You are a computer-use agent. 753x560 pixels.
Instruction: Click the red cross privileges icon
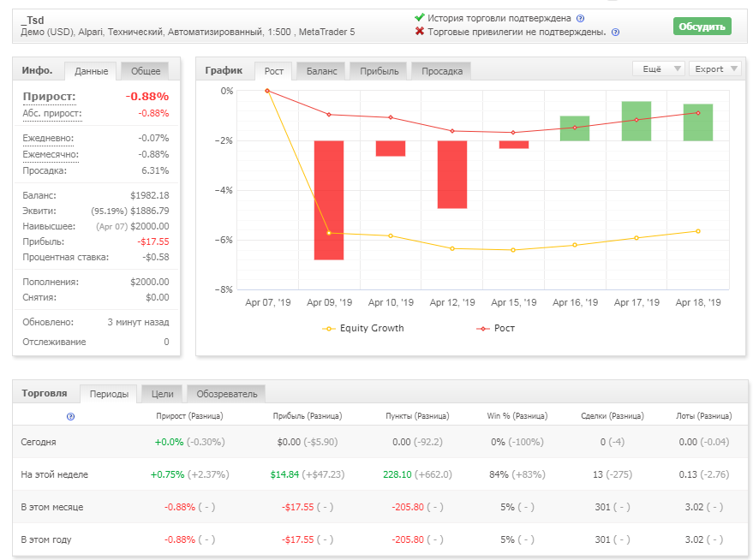[420, 31]
